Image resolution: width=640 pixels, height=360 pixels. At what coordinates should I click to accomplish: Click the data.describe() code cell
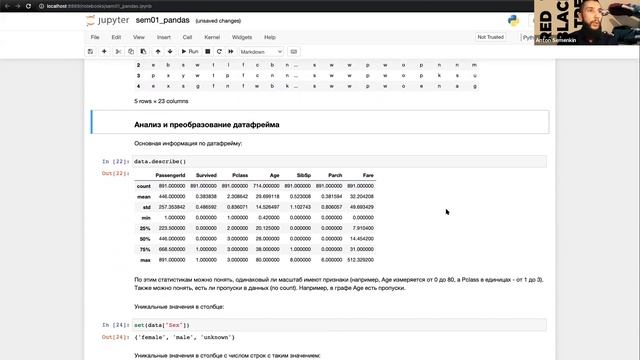[339, 162]
